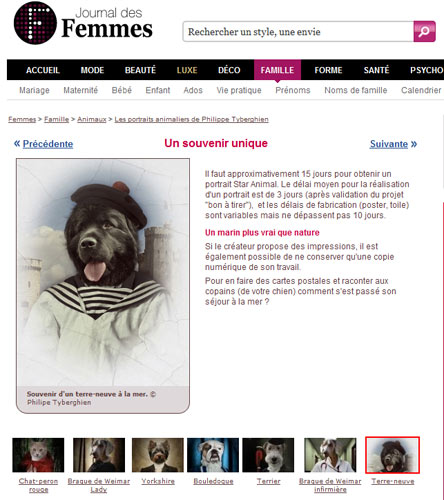444x500 pixels.
Task: Open the SANTÉ menu tab
Action: tap(376, 70)
